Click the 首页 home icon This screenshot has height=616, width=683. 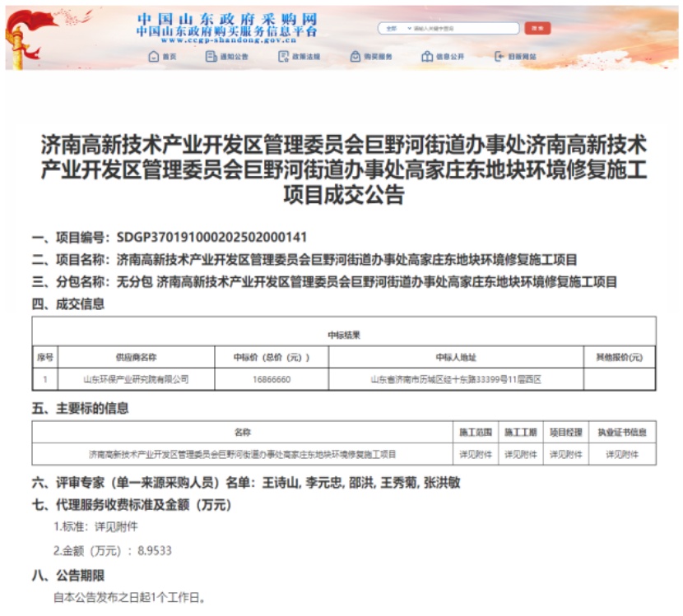tap(153, 56)
